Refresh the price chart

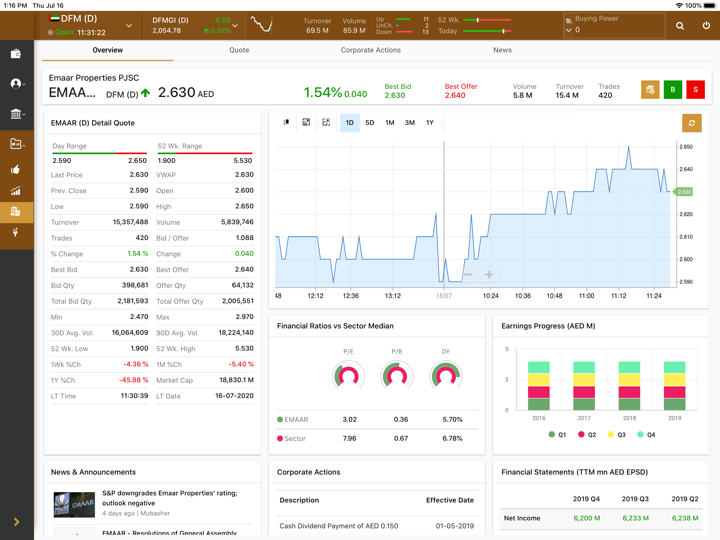click(x=691, y=123)
